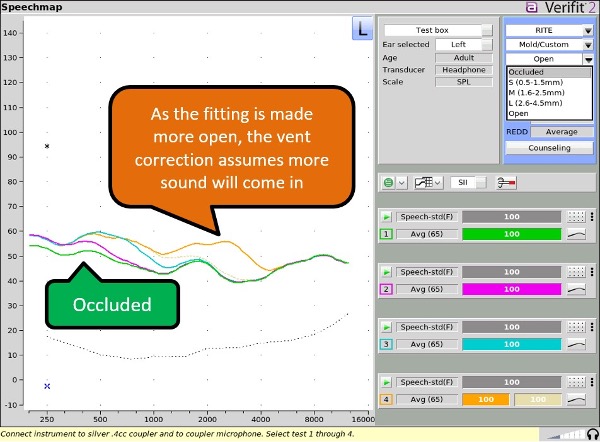This screenshot has height=442, width=600.
Task: Click test 4 Speech-std(F) stimulus button
Action: 427,382
